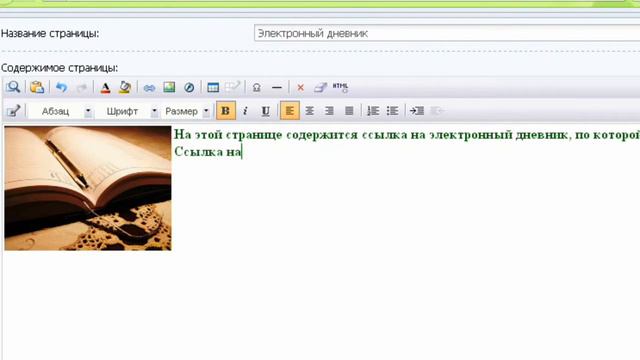Image resolution: width=640 pixels, height=360 pixels.
Task: Insert a hyperlink with the chain icon
Action: (149, 88)
